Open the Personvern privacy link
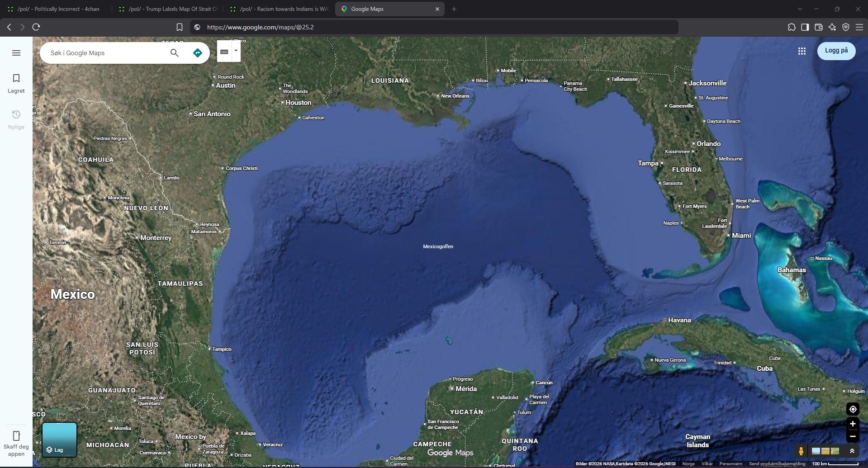 (x=731, y=464)
